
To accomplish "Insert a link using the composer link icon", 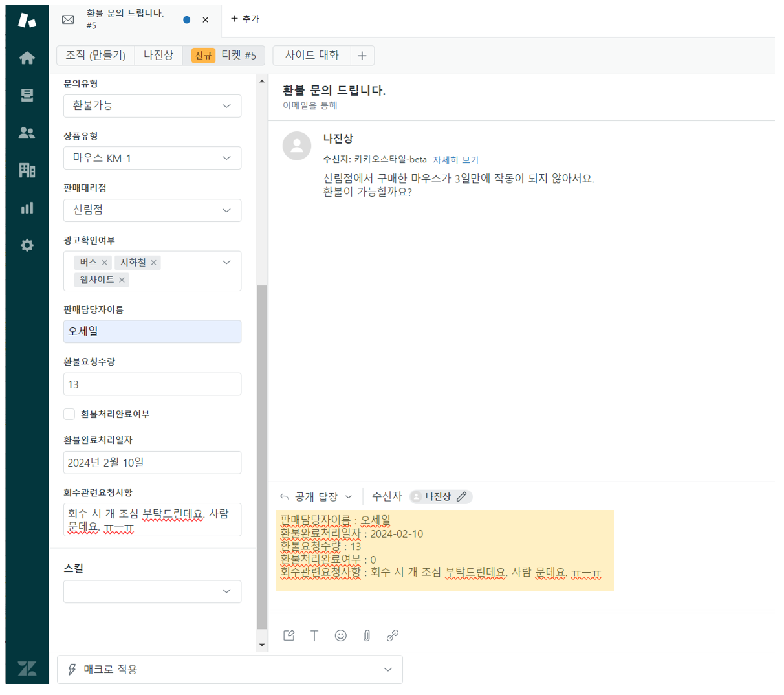I will point(392,635).
